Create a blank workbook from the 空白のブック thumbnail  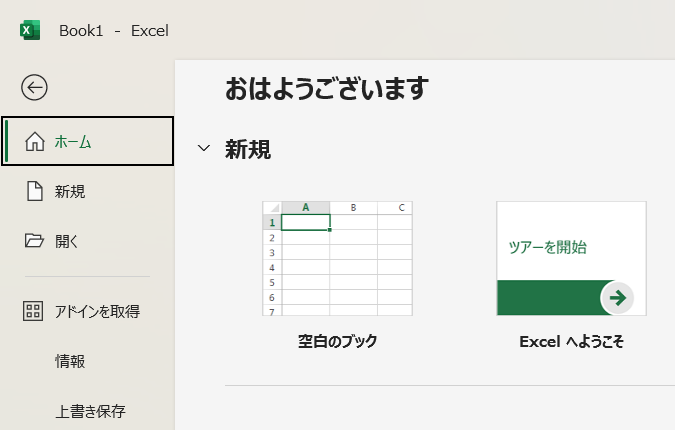pyautogui.click(x=337, y=258)
